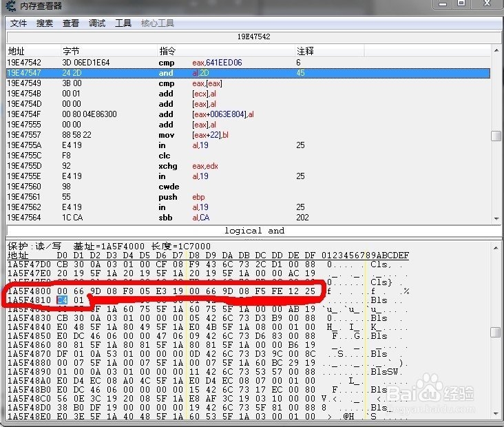Click byte 20 at start of row 1A5F47E0
Screen dimensions: 504x427
click(62, 273)
